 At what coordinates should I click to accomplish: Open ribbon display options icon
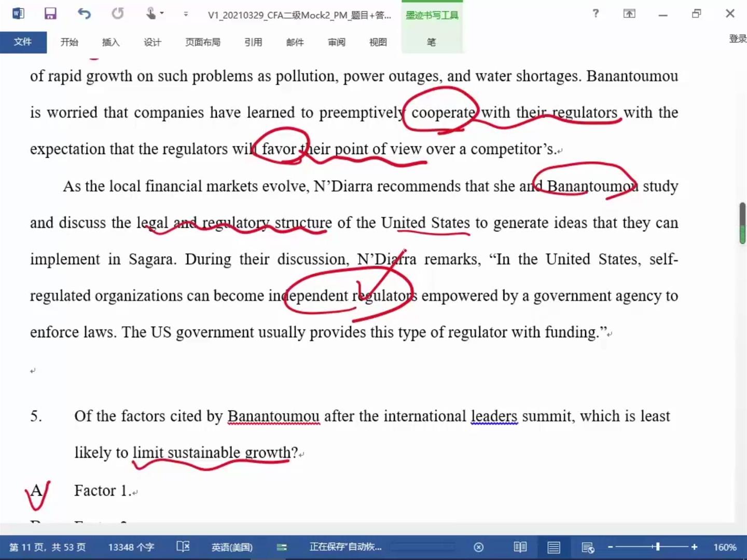click(629, 13)
